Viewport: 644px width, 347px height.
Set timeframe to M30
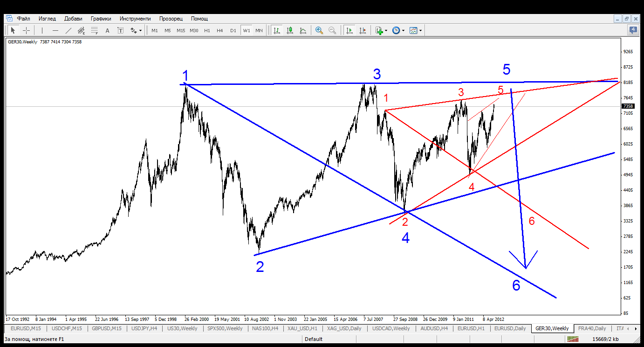(x=194, y=30)
